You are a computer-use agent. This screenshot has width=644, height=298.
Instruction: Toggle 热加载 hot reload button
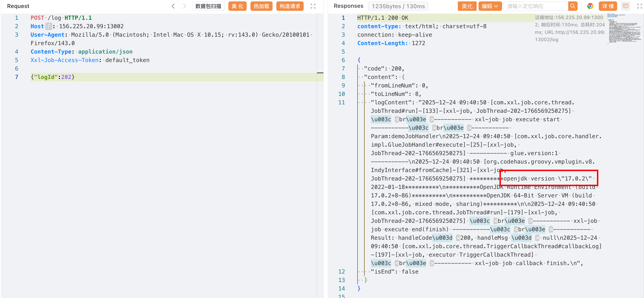(261, 6)
